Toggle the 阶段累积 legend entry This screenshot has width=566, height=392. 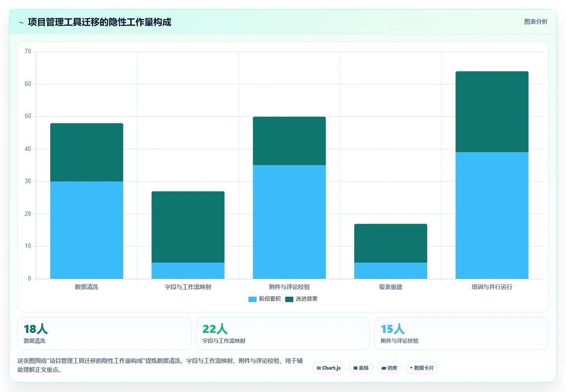(265, 299)
